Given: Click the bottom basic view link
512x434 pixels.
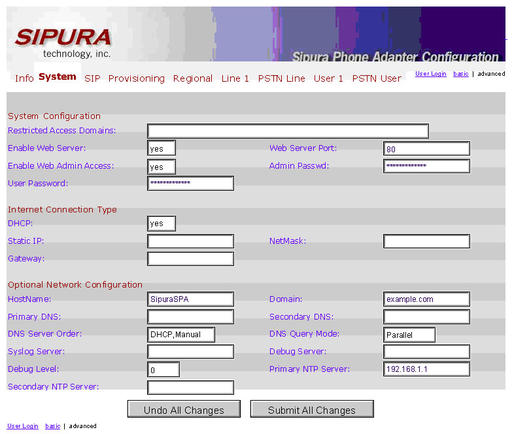Looking at the screenshot, I should click(x=53, y=426).
